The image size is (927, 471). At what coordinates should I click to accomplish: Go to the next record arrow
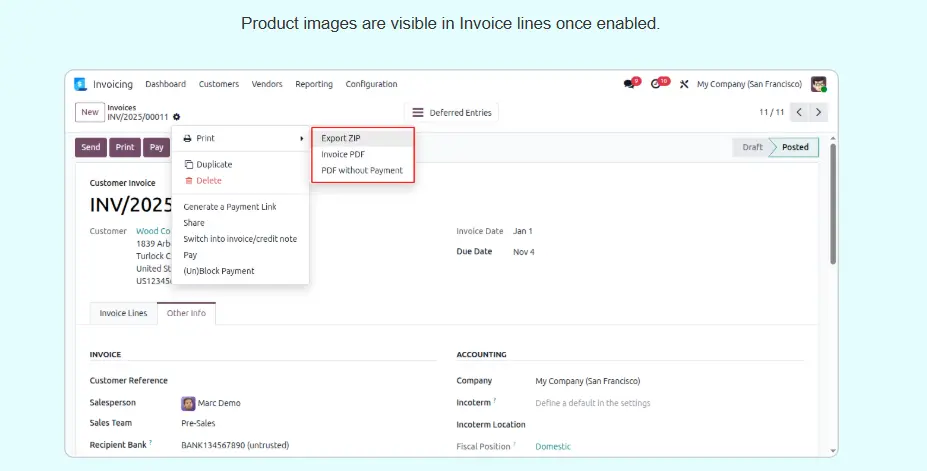point(818,112)
